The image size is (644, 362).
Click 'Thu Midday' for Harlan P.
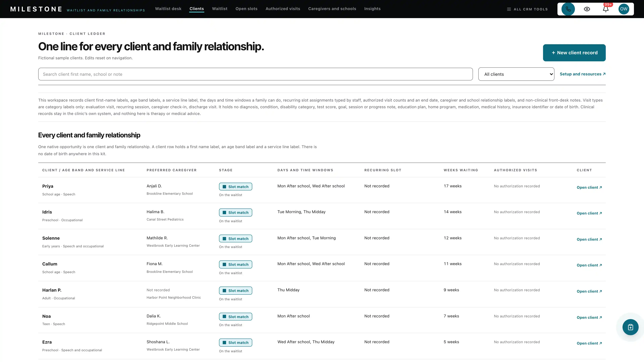[288, 290]
